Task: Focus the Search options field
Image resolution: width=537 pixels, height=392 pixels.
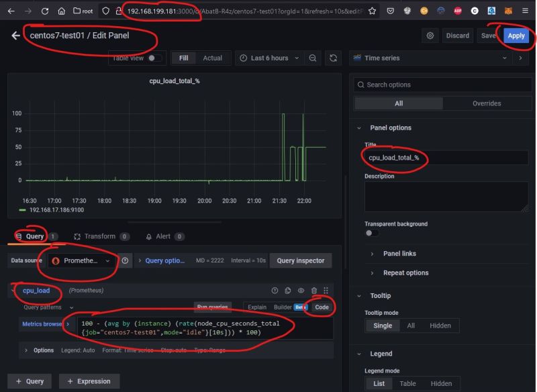Action: [442, 85]
